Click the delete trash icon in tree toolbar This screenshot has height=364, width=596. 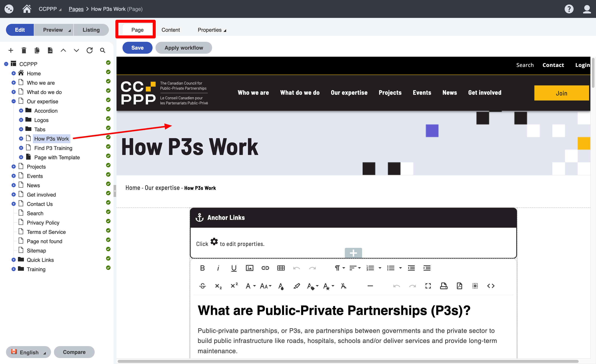coord(24,50)
